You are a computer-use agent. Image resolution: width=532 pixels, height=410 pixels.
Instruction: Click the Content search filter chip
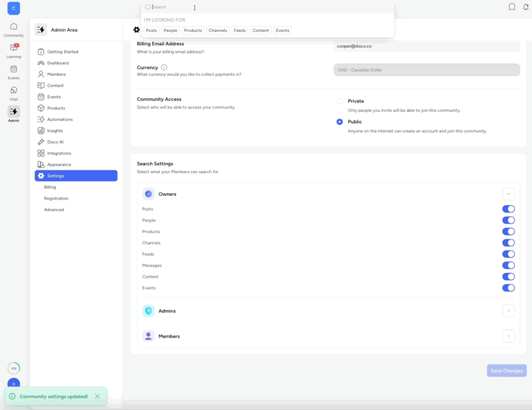[261, 30]
